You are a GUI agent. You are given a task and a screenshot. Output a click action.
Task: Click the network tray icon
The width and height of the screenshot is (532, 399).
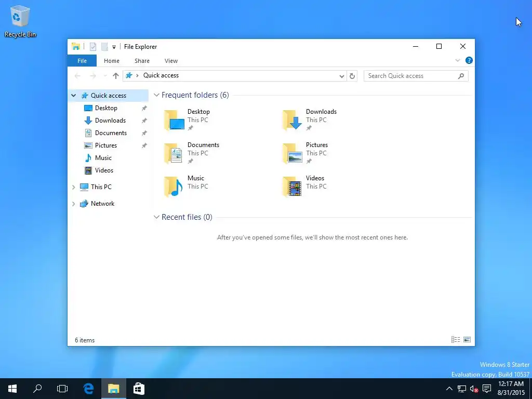point(462,389)
